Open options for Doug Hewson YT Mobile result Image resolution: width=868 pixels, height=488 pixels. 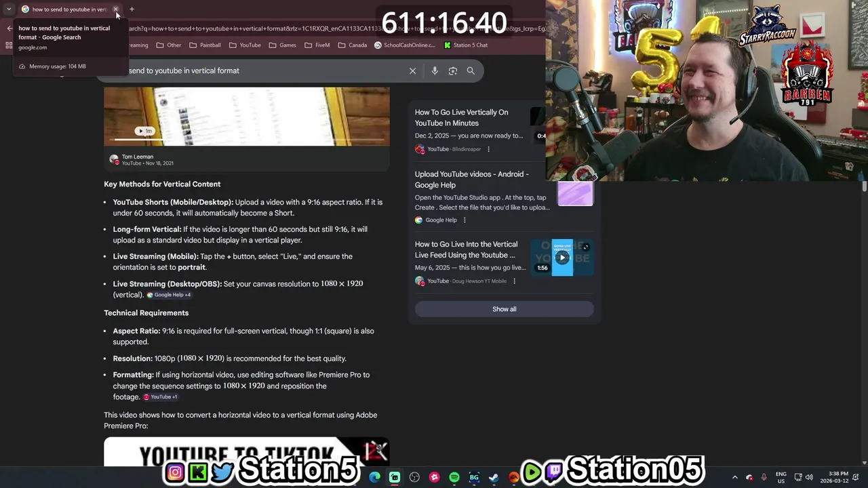coord(514,281)
